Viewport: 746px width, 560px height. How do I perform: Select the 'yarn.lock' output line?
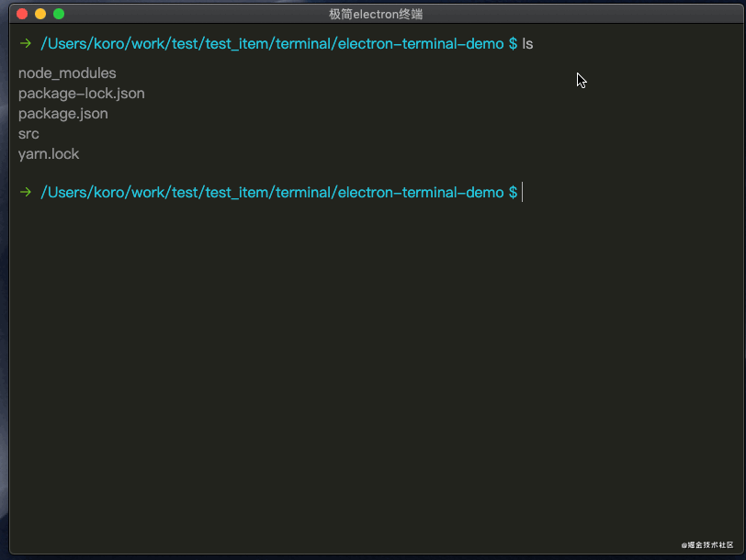click(49, 154)
